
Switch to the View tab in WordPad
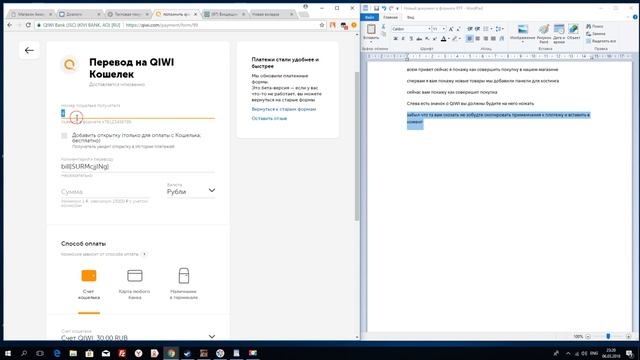pyautogui.click(x=411, y=17)
